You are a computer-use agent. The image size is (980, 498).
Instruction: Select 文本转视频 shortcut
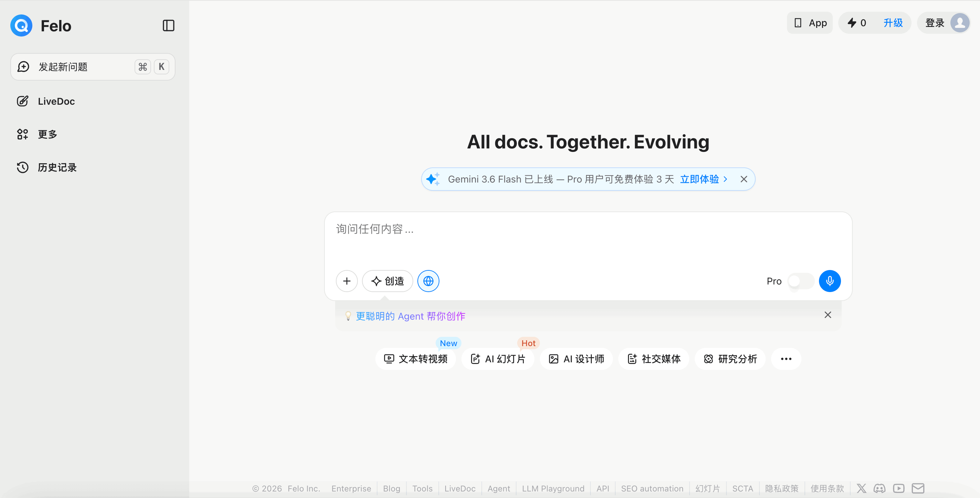415,359
